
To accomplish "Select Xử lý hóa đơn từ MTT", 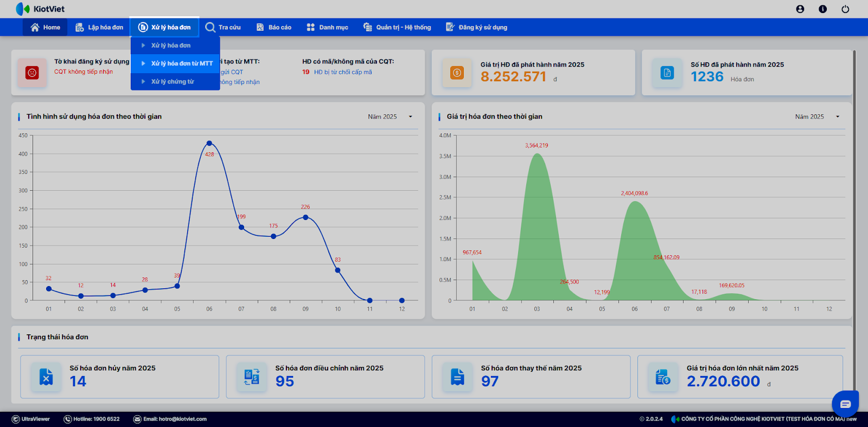I will (182, 63).
